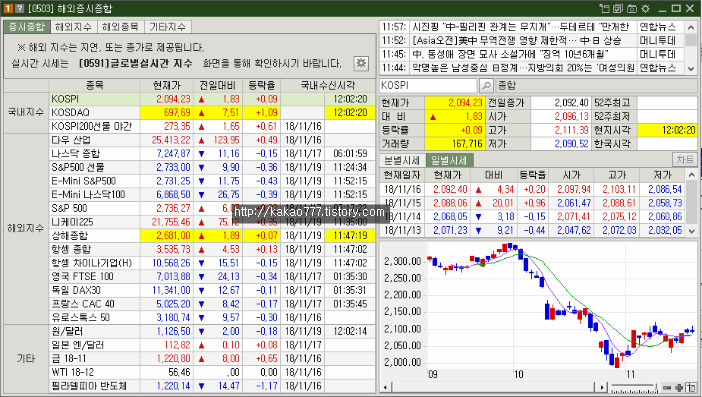Click the screen capture icon in title bar
702x397 pixels.
pos(632,8)
